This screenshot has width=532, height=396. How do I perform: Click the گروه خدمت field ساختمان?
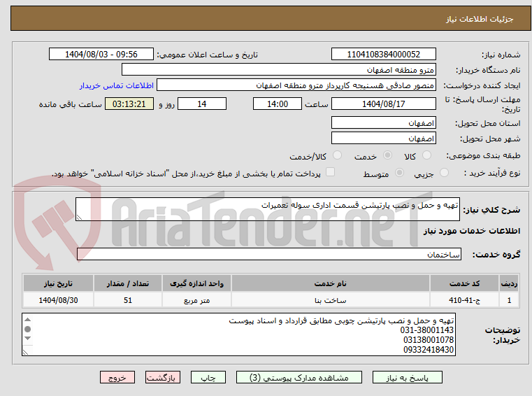pyautogui.click(x=268, y=254)
